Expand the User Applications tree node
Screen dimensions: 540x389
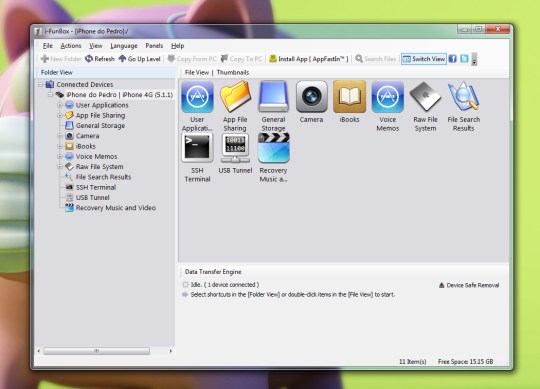point(60,105)
